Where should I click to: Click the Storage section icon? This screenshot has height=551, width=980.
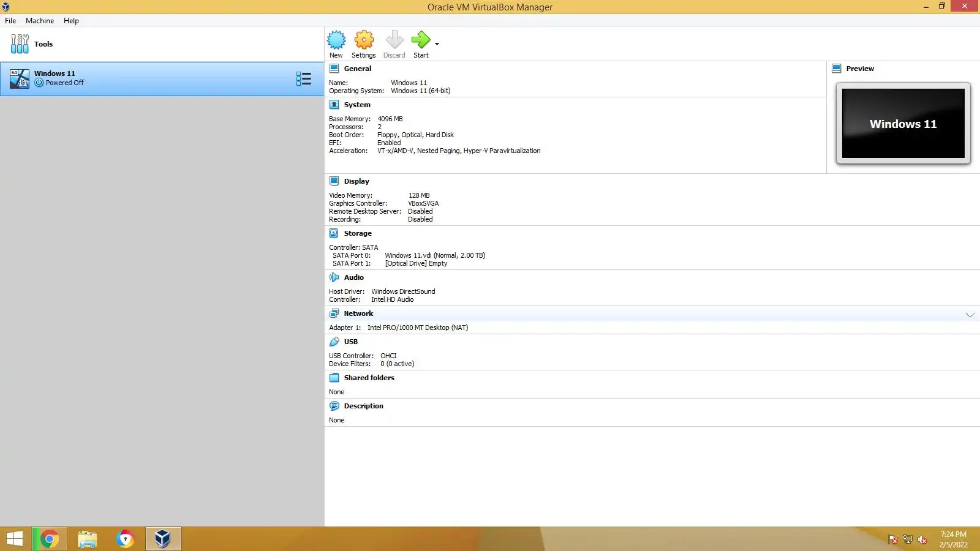tap(334, 233)
